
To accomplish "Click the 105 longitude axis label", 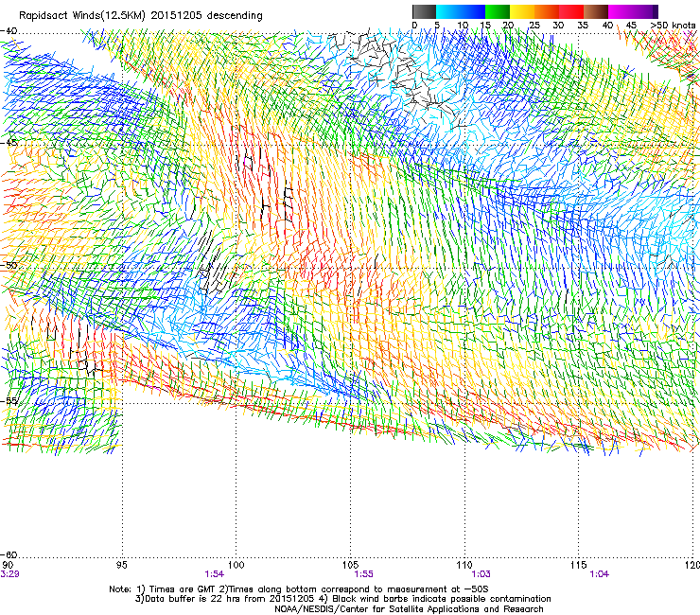I will click(350, 565).
